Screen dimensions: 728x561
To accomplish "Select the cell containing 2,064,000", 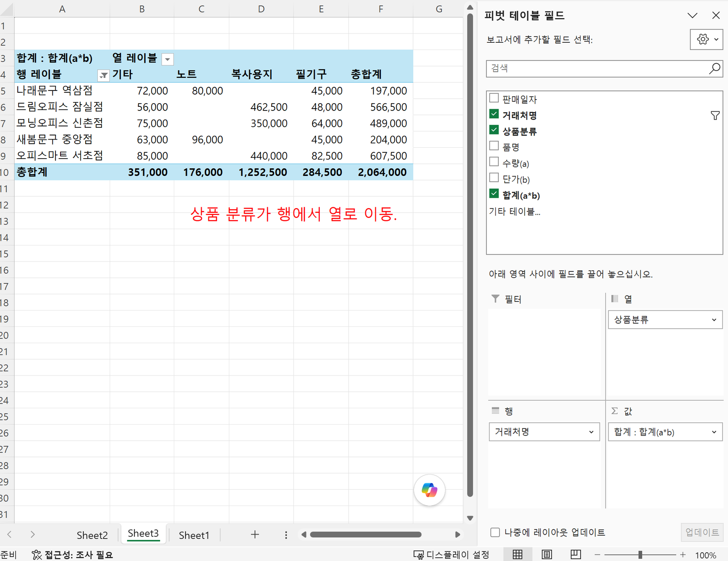I will tap(381, 172).
